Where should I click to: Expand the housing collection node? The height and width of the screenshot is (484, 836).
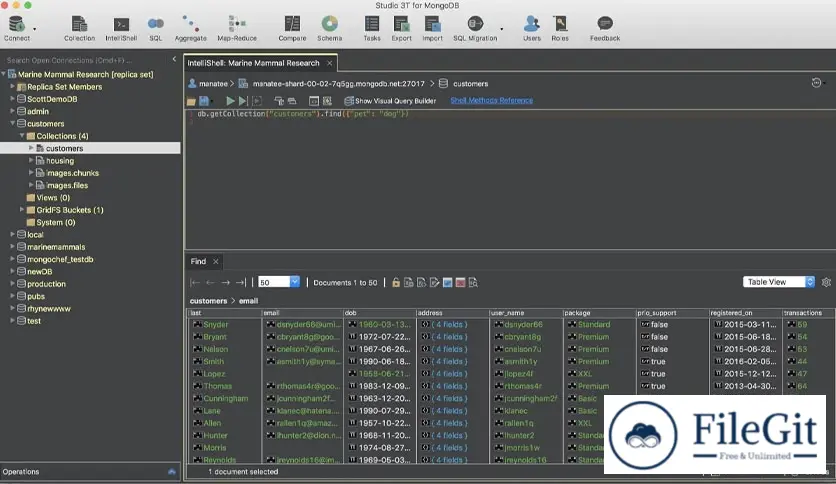pos(31,160)
